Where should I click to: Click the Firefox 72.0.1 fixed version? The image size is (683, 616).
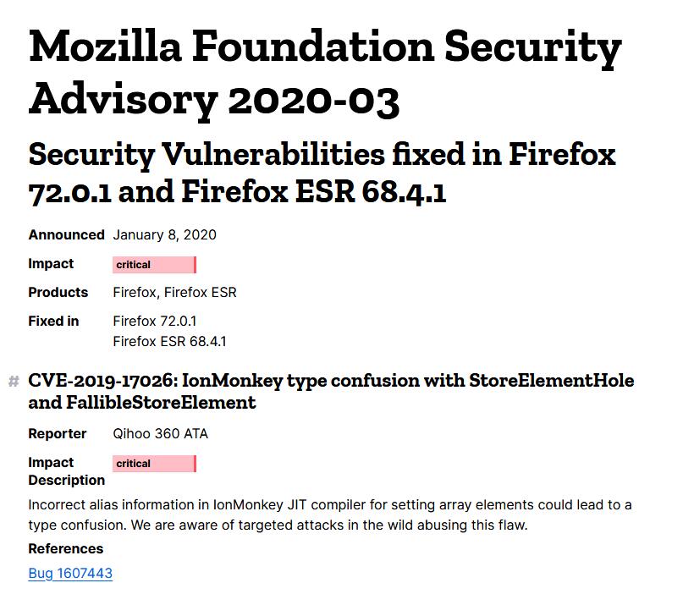[x=155, y=322]
